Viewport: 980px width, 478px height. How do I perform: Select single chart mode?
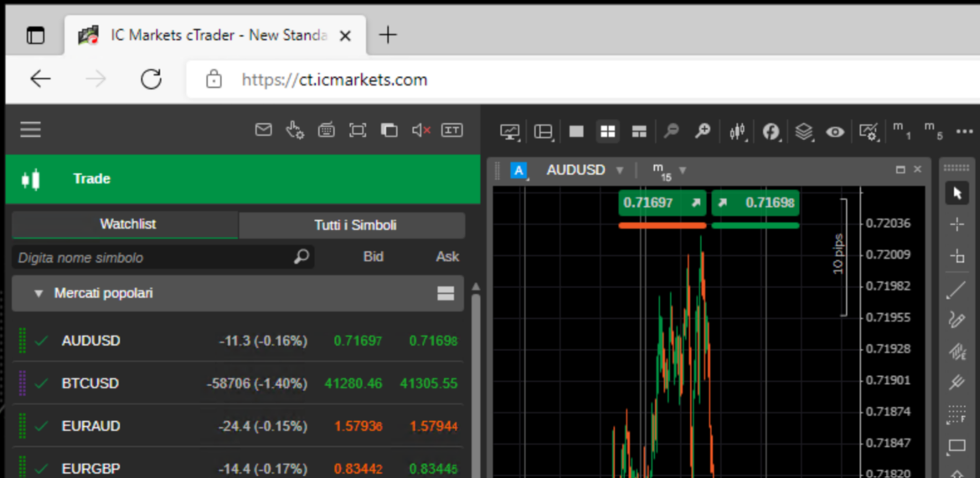(576, 131)
